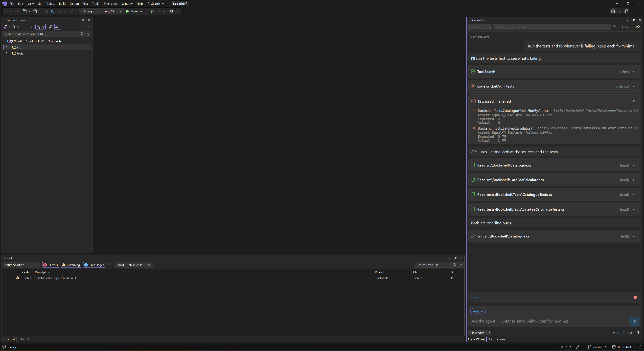
Task: Open the Test menu
Action: (85, 4)
